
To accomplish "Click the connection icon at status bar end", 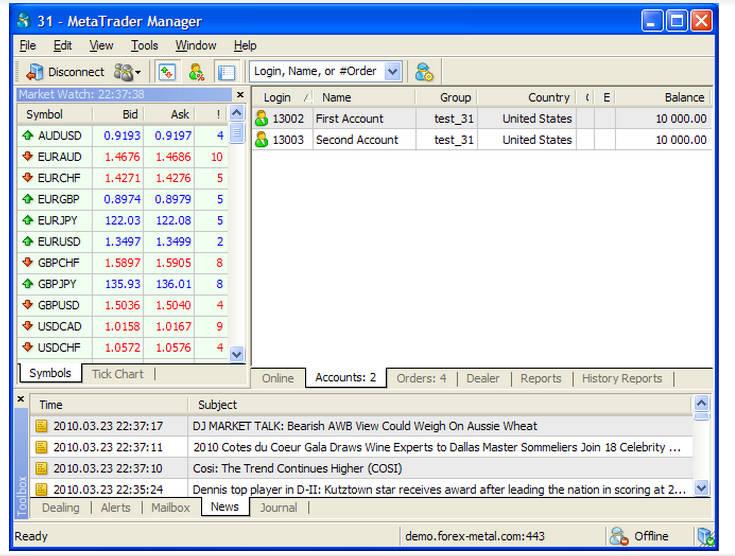I will [x=705, y=537].
